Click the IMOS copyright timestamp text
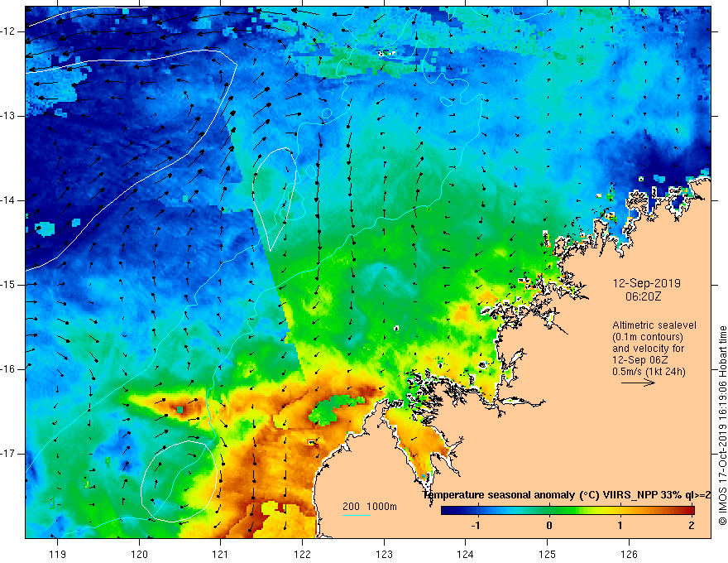728x563 pixels. [x=722, y=426]
